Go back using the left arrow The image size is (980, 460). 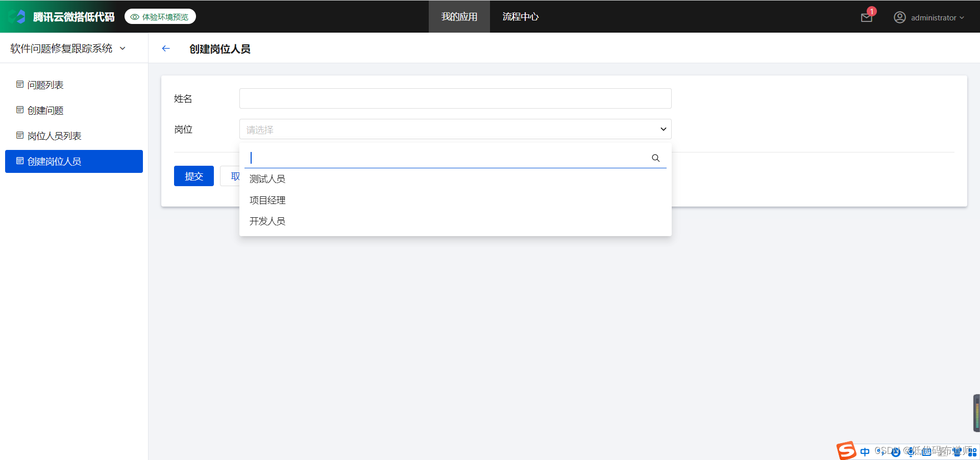166,48
